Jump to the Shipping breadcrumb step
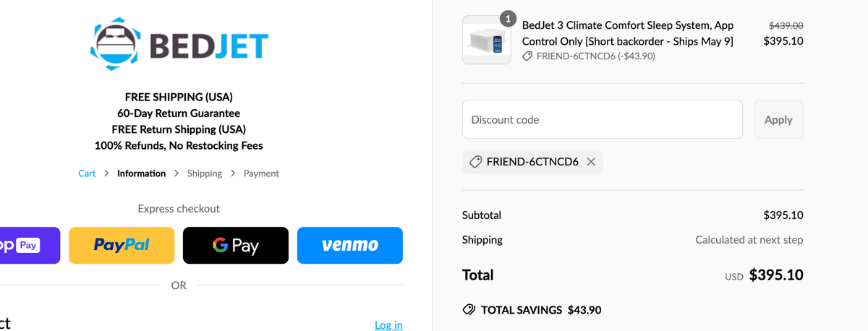Viewport: 868px width, 331px height. tap(205, 173)
